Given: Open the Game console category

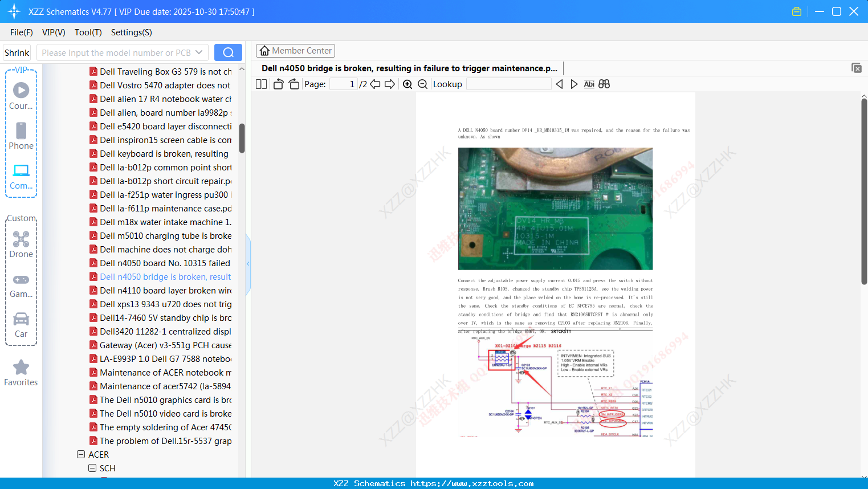Looking at the screenshot, I should click(x=21, y=285).
